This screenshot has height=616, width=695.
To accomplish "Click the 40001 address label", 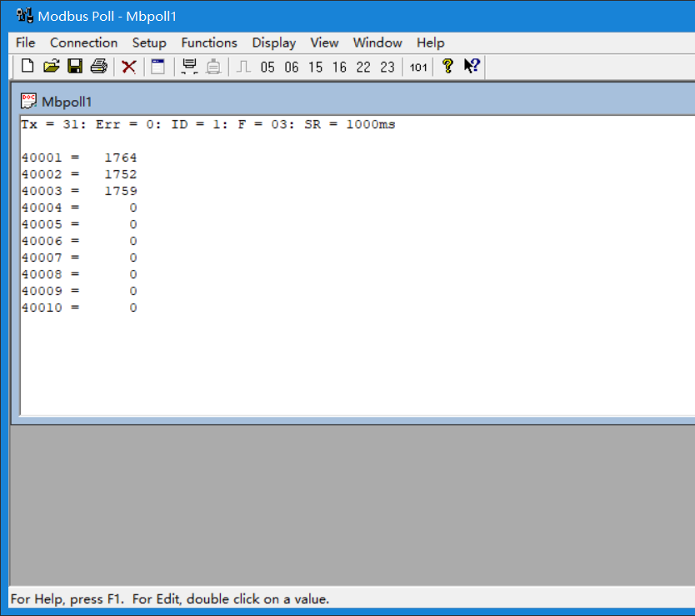I will [x=42, y=158].
